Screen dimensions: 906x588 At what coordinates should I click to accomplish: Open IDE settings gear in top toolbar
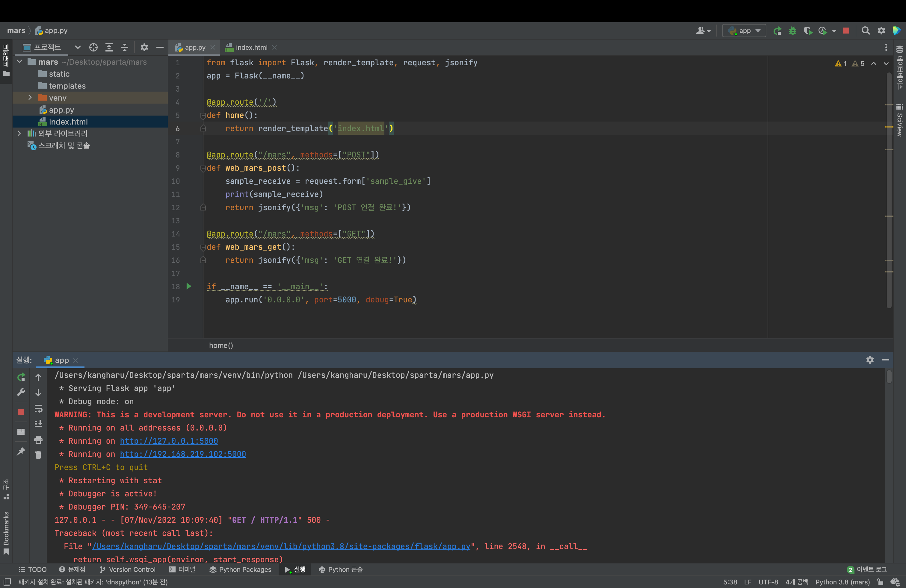881,31
